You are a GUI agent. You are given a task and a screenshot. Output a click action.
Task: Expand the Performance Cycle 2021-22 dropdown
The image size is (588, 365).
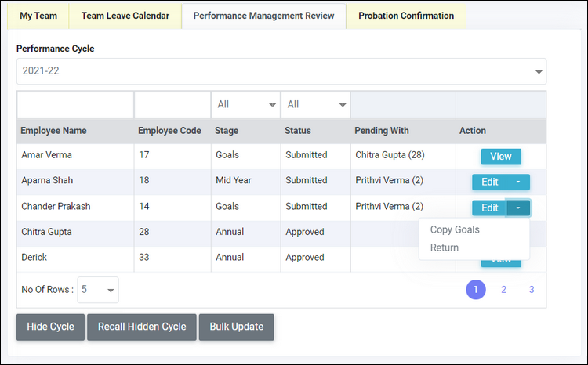(x=281, y=71)
